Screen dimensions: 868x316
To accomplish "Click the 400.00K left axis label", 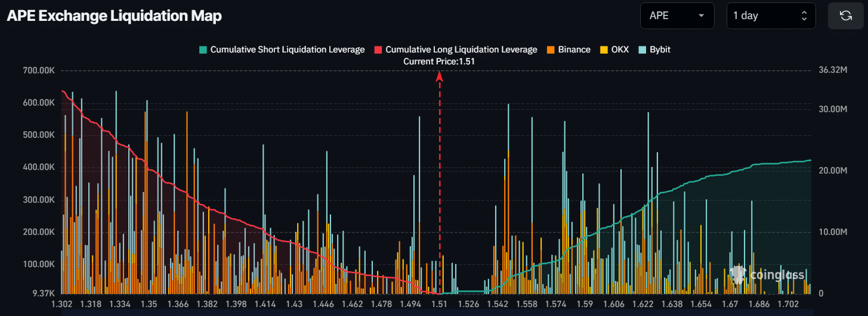I will pyautogui.click(x=38, y=167).
